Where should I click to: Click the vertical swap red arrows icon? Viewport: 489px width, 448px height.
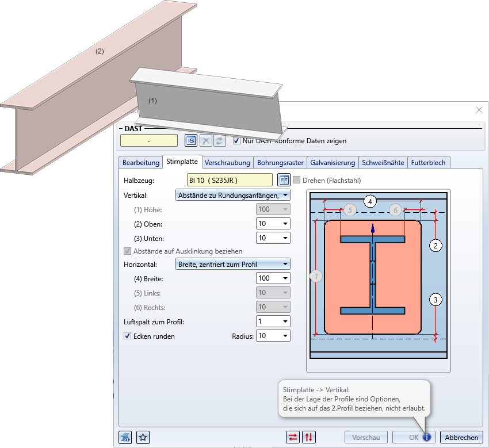[310, 437]
